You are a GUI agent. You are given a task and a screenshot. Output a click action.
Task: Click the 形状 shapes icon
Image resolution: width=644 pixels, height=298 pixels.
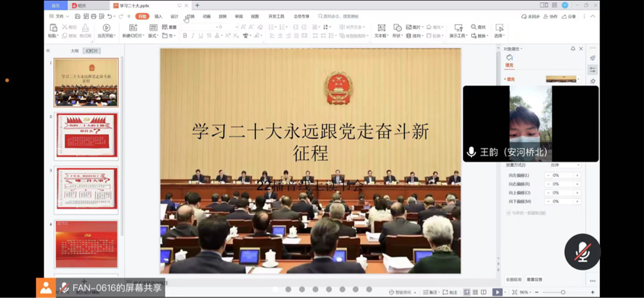point(397,27)
